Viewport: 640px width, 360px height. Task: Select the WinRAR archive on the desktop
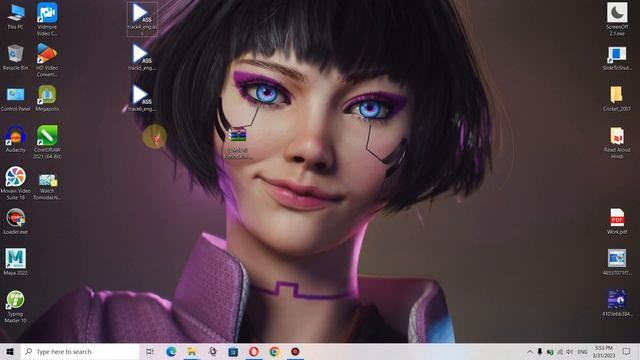point(238,142)
